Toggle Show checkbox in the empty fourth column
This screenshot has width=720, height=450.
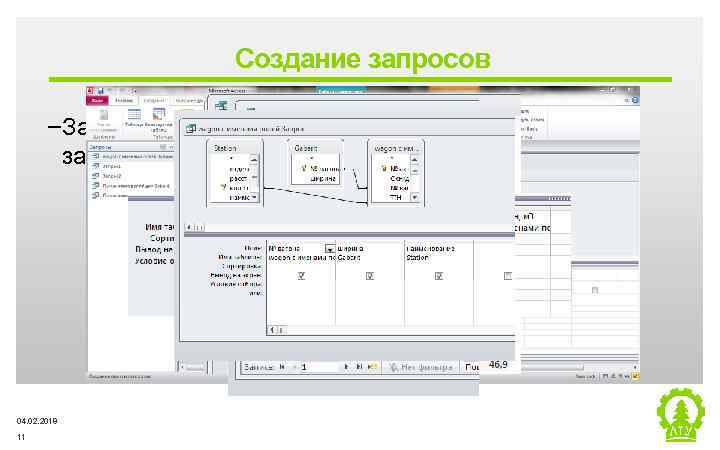[507, 276]
